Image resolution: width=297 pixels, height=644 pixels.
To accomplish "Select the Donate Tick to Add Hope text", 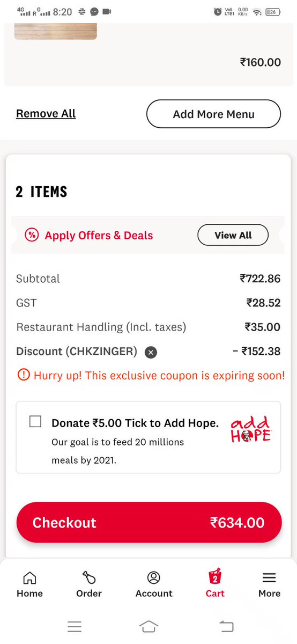I will tap(135, 423).
